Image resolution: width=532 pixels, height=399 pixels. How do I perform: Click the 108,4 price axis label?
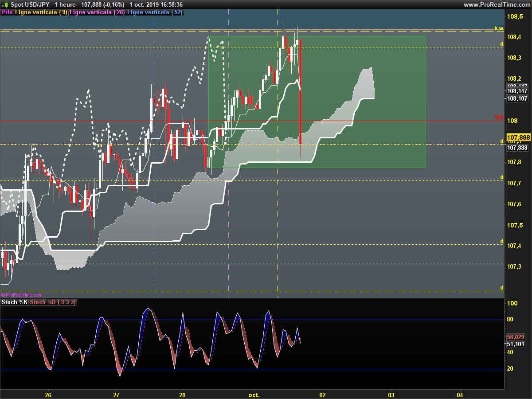(x=515, y=37)
